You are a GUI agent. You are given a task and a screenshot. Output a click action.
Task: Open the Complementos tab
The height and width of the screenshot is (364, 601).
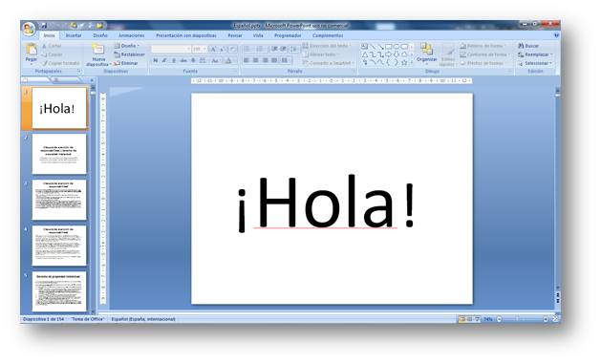pyautogui.click(x=328, y=35)
